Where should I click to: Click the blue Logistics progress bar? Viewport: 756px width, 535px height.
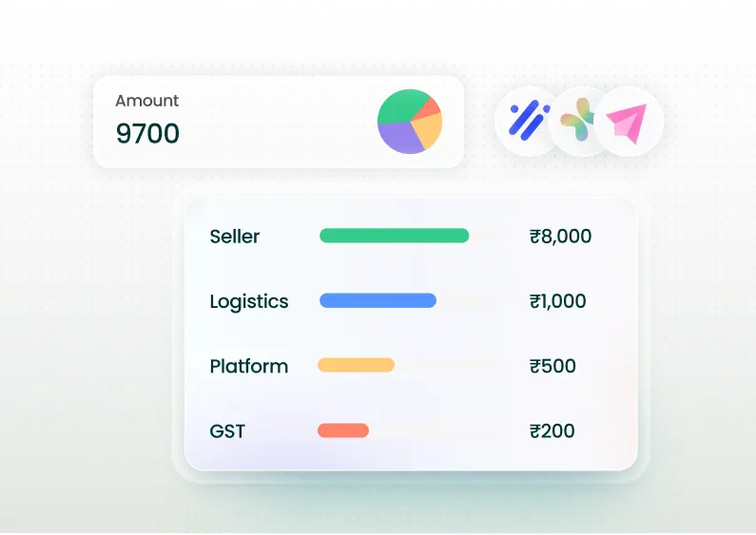[378, 301]
